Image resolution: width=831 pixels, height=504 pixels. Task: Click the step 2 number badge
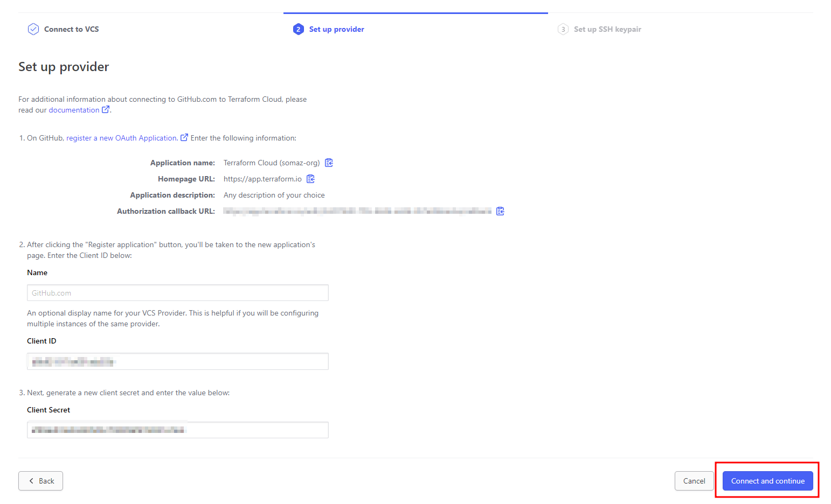299,29
